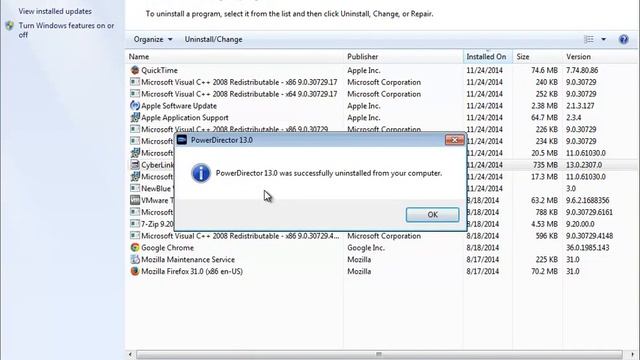
Task: Select Mozilla Firefox 31.0 (x86 en-US) entry
Action: pos(192,271)
